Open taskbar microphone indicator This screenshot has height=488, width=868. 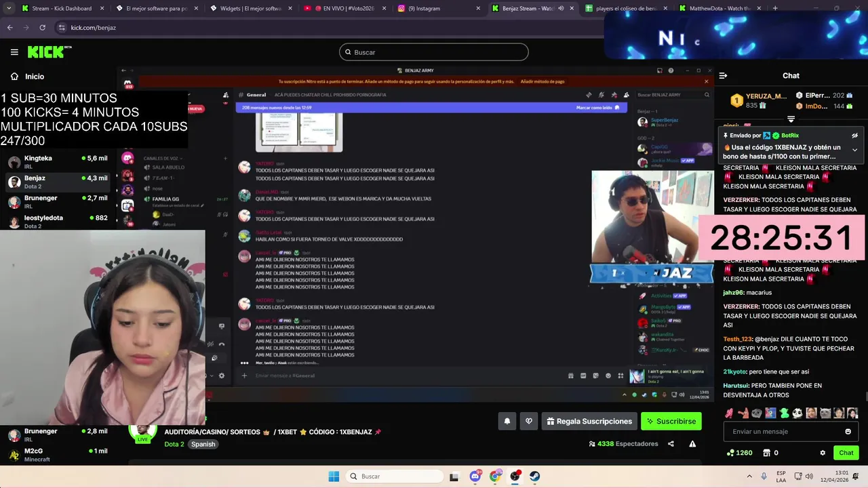[764, 476]
